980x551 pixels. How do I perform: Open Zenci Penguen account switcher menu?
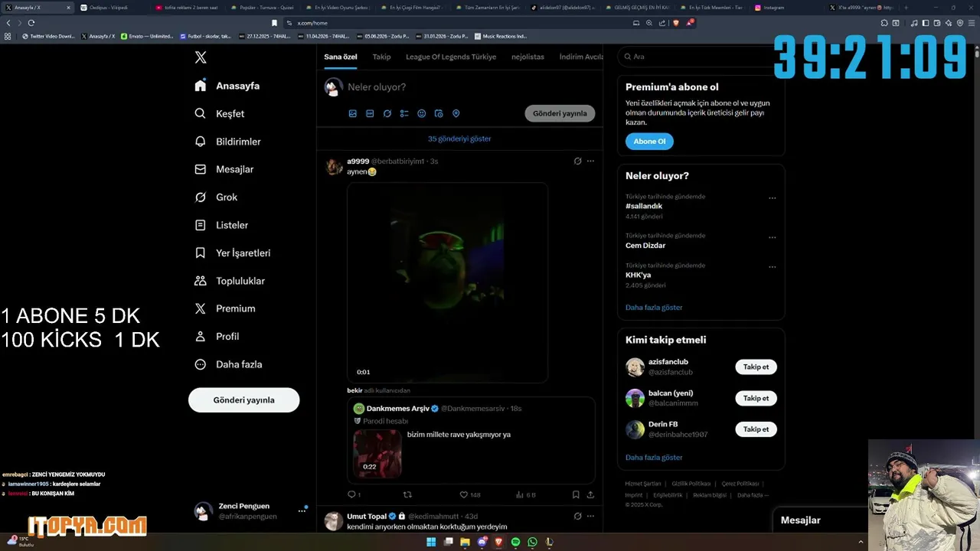click(251, 510)
